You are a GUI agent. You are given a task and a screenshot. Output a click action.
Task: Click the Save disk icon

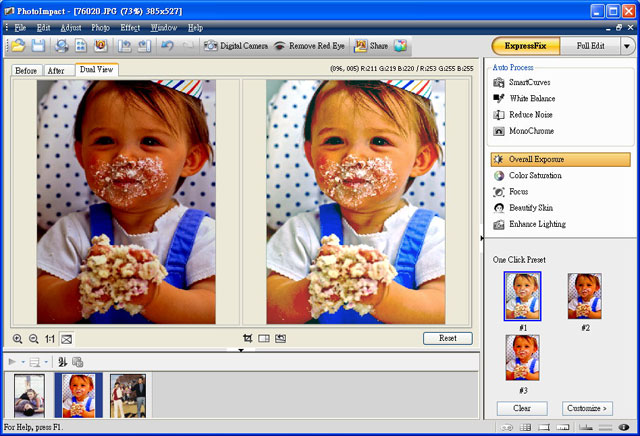click(x=38, y=46)
